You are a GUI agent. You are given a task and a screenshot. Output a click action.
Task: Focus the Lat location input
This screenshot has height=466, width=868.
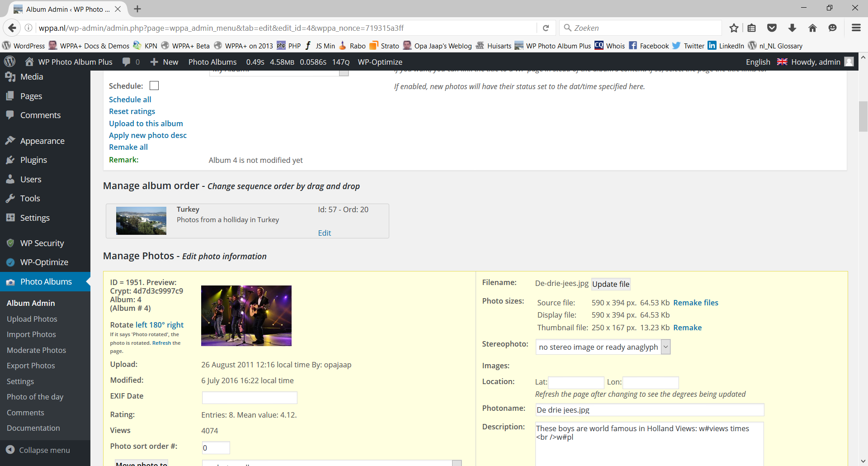[x=576, y=383]
